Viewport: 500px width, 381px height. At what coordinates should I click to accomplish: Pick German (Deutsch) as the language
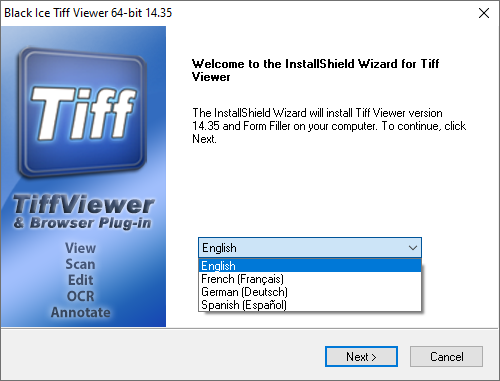pyautogui.click(x=310, y=292)
